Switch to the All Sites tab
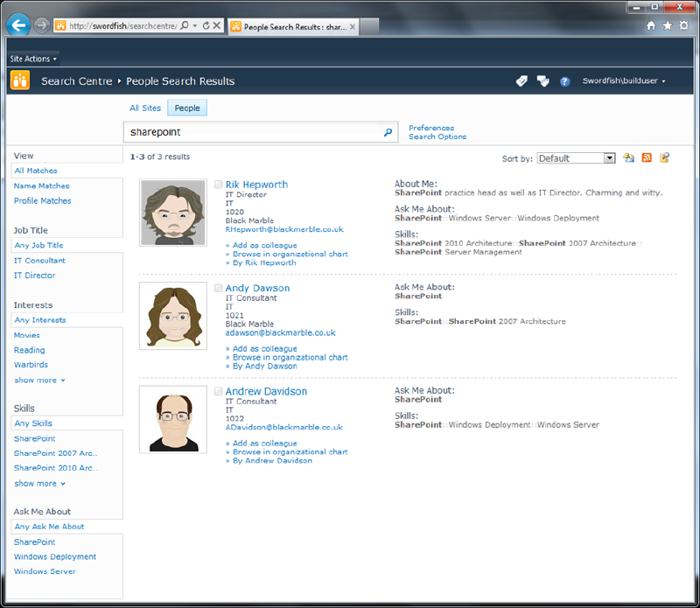 tap(145, 108)
